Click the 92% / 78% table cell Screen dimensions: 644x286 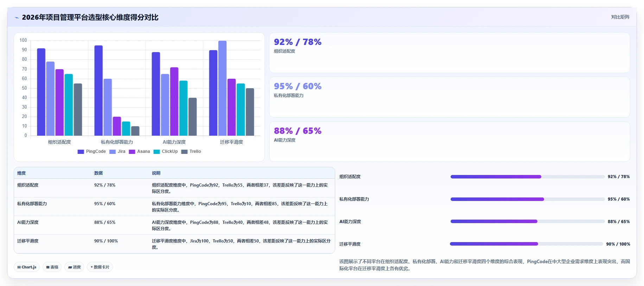coord(105,185)
